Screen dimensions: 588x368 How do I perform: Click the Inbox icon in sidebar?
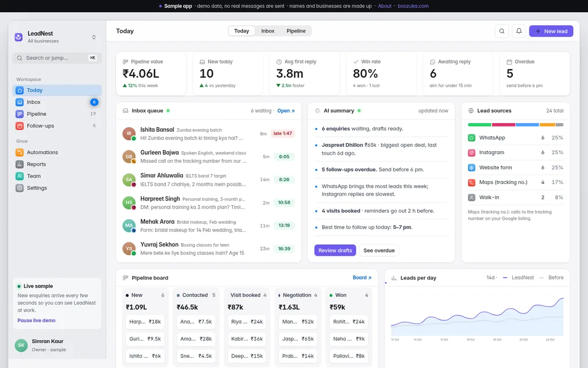[x=20, y=102]
